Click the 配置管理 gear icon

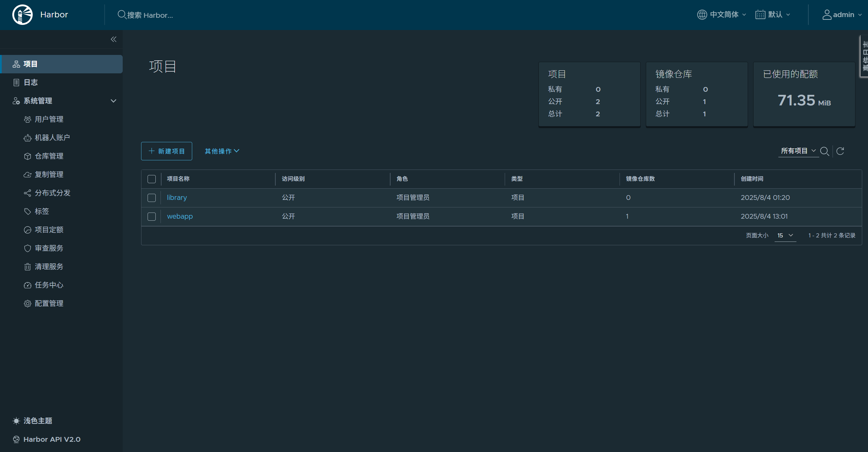coord(28,304)
